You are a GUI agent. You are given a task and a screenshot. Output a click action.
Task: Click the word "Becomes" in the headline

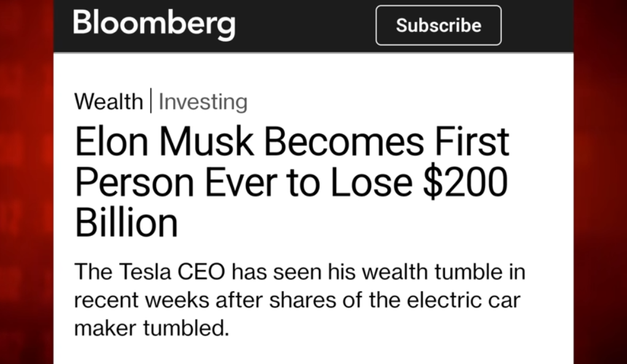pos(344,142)
